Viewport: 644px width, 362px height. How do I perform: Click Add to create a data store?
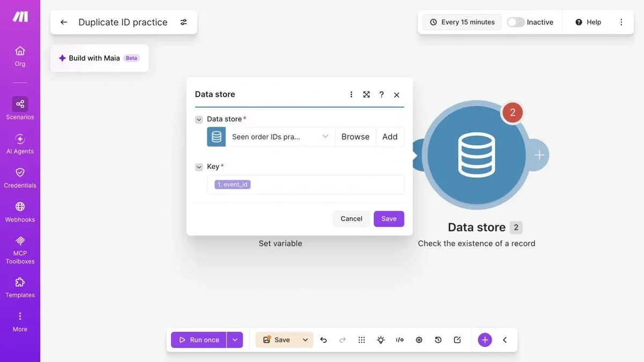pos(390,137)
